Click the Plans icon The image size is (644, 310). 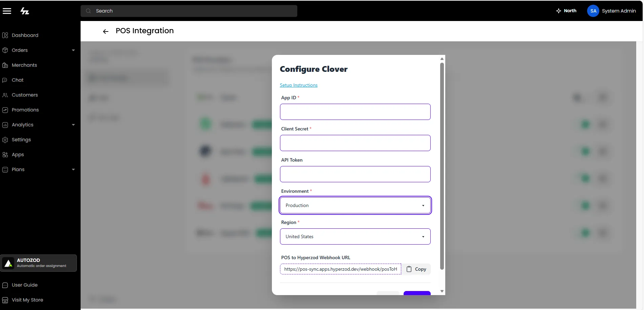coord(5,169)
